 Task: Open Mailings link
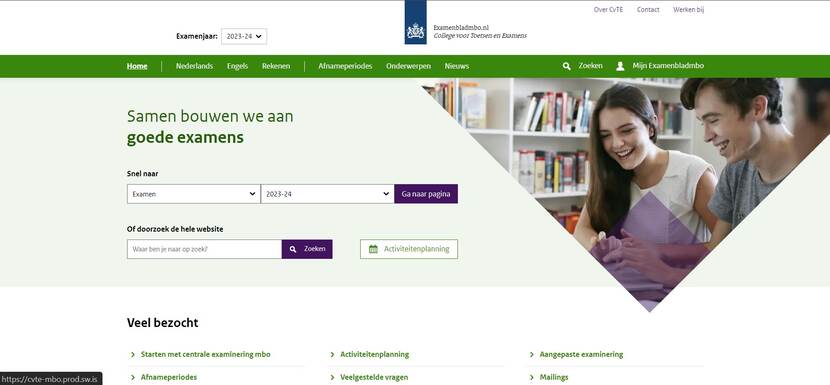(554, 378)
